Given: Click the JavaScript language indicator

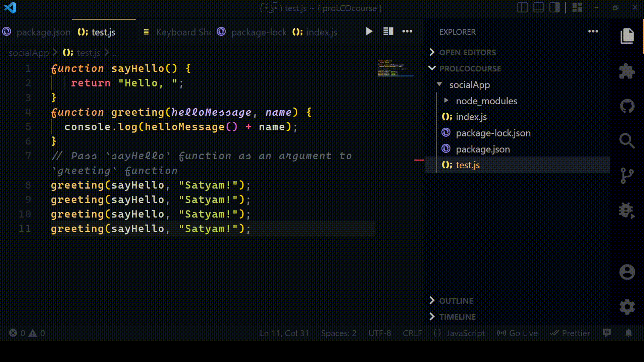Looking at the screenshot, I should tap(465, 333).
